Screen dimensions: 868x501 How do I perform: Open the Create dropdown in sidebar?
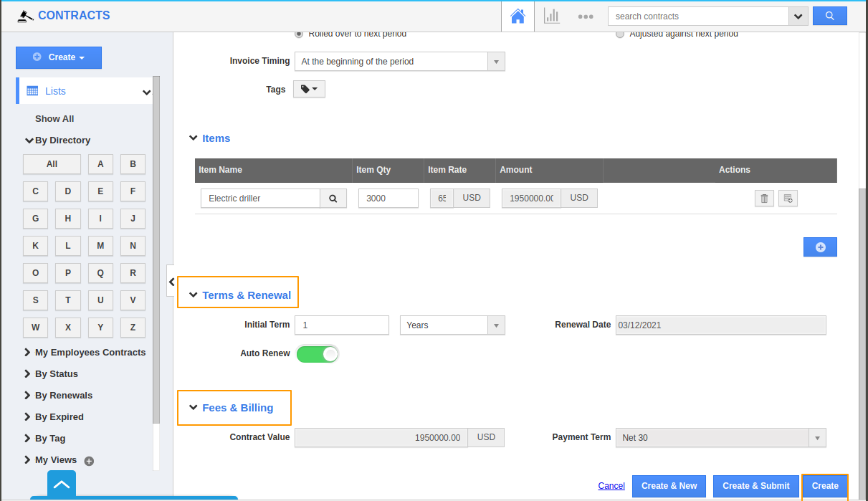coord(59,57)
